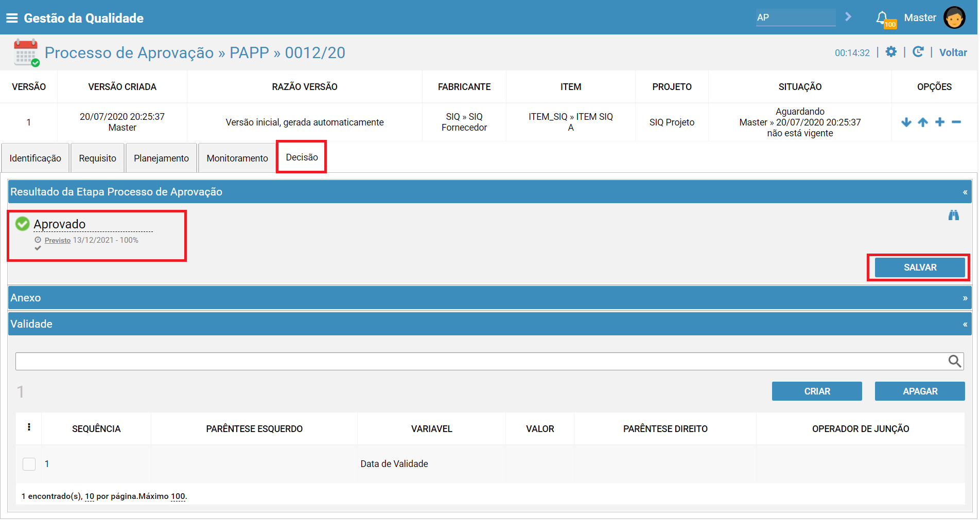Image resolution: width=980 pixels, height=520 pixels.
Task: Open the hamburger navigation menu
Action: pyautogui.click(x=11, y=17)
